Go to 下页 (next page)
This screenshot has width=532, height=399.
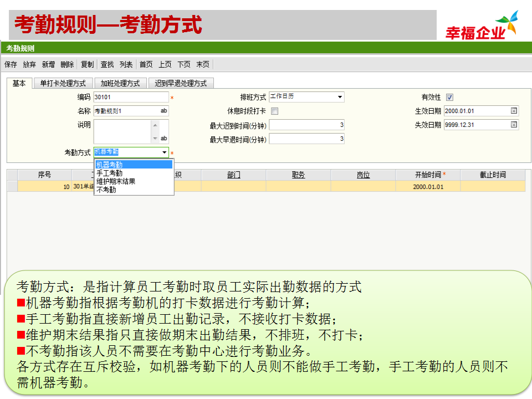point(184,64)
